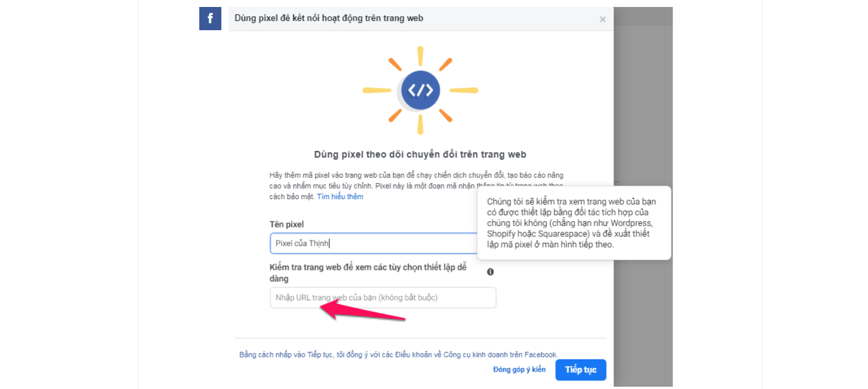This screenshot has width=868, height=389.
Task: Click the "Tên pixel" field label
Action: click(287, 224)
